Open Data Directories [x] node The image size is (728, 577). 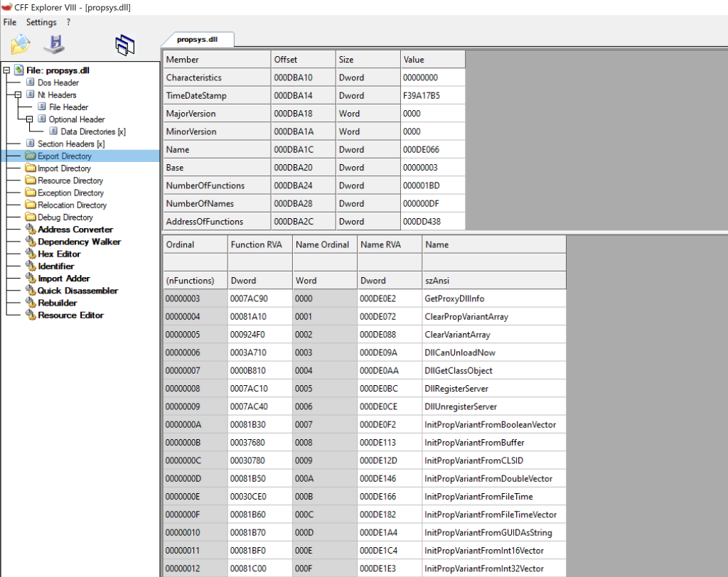[x=93, y=132]
